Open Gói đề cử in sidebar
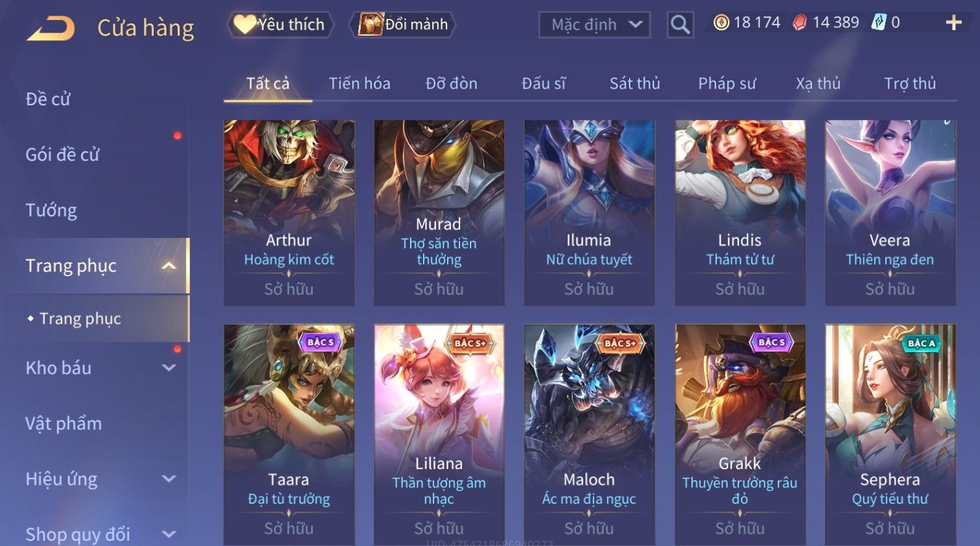 pyautogui.click(x=62, y=155)
